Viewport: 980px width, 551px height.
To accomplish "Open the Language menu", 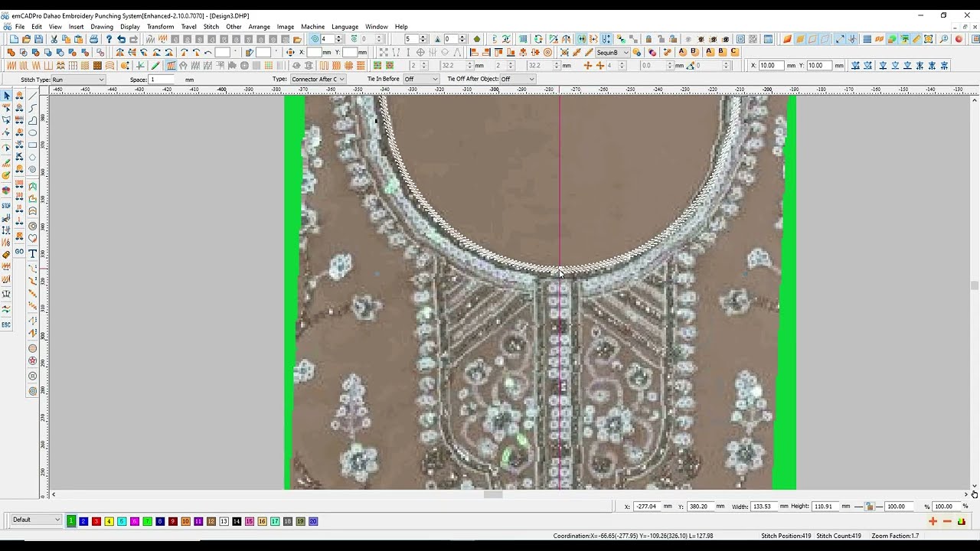I will tap(345, 27).
